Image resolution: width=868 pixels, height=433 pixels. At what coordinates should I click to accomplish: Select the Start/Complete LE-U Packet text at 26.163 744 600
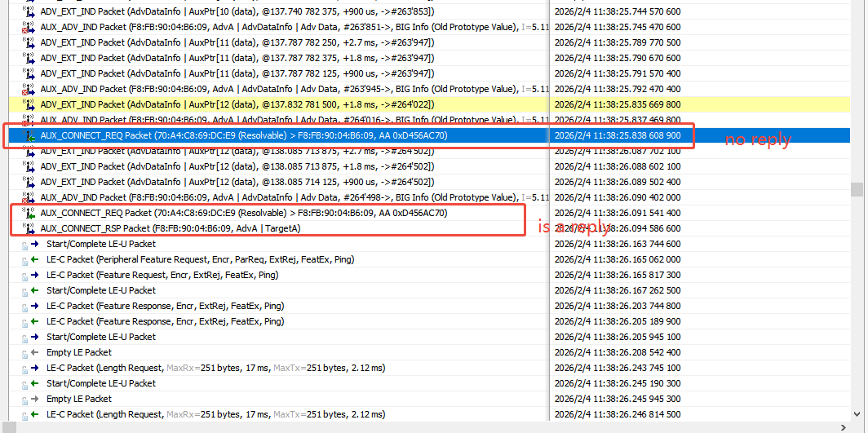tap(101, 244)
